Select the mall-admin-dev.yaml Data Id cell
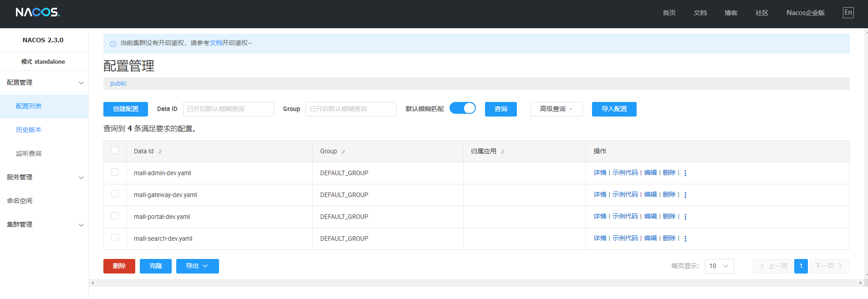868x299 pixels. [220, 173]
